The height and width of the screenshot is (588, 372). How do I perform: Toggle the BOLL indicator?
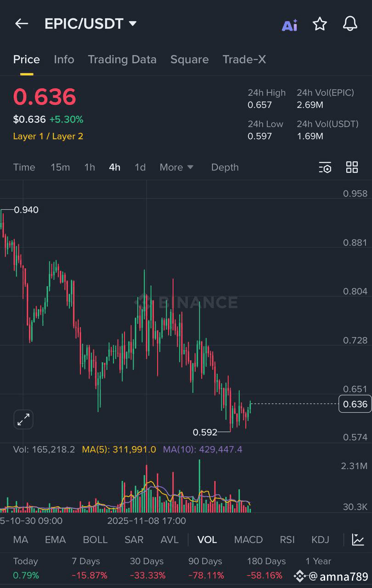coord(95,539)
